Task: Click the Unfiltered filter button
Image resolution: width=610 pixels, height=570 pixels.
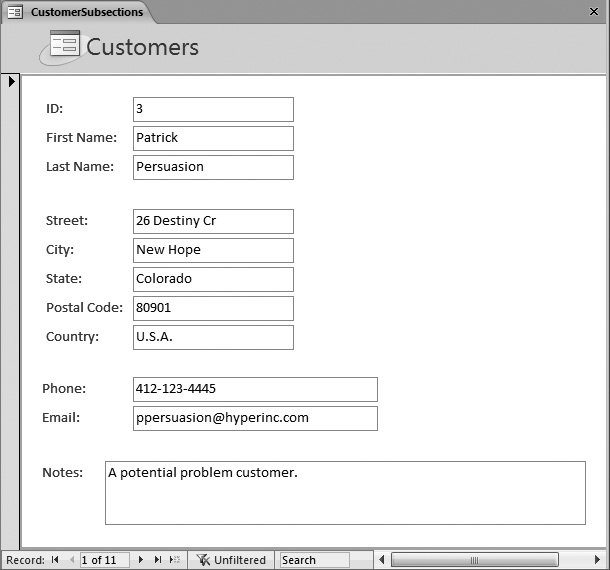Action: (231, 560)
